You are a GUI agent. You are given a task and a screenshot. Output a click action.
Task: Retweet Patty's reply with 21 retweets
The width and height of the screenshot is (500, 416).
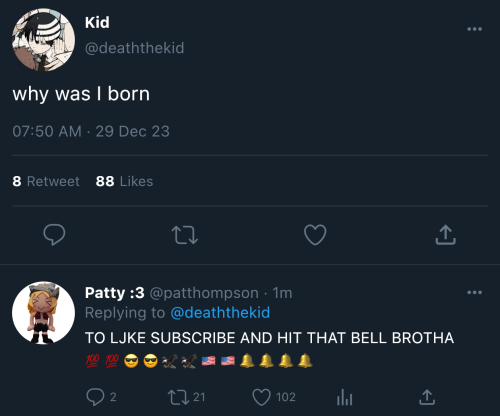point(180,397)
